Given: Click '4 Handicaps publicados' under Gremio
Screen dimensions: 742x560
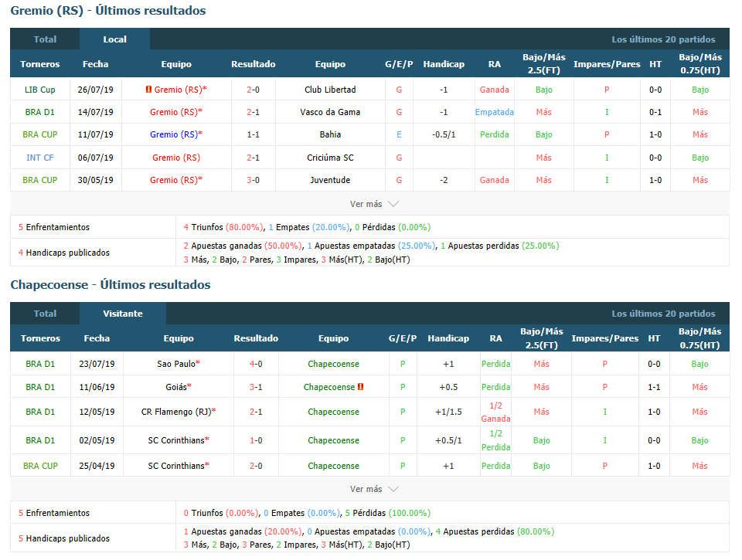Looking at the screenshot, I should 64,253.
